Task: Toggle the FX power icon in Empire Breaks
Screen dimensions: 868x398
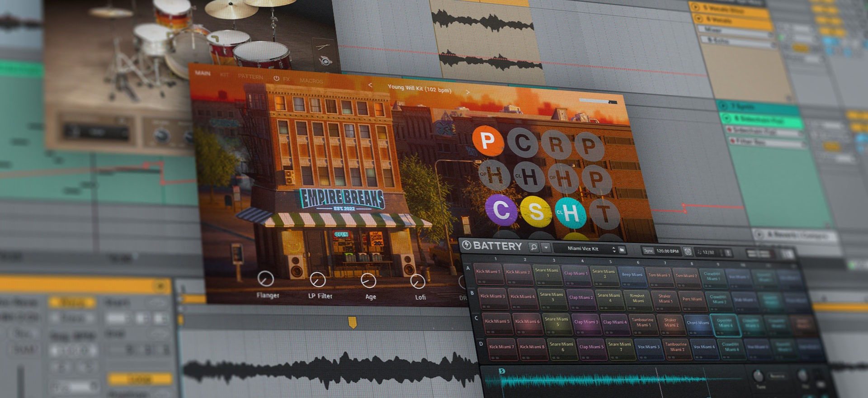Action: pos(276,78)
